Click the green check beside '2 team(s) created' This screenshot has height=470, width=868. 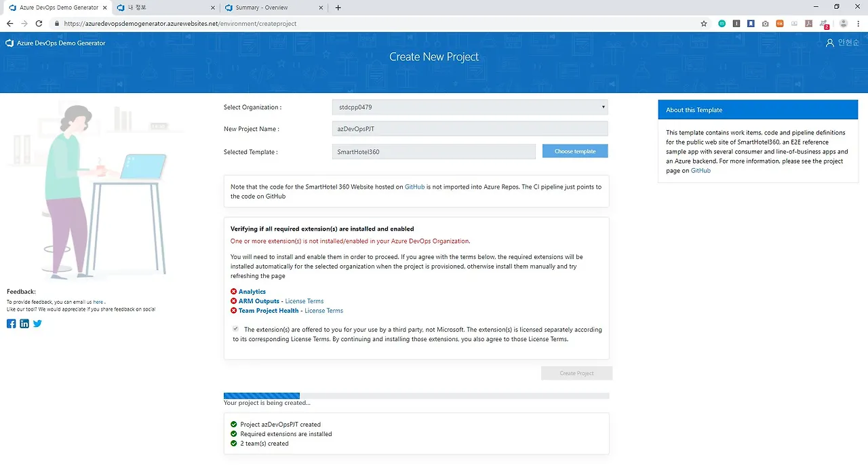[x=234, y=444]
